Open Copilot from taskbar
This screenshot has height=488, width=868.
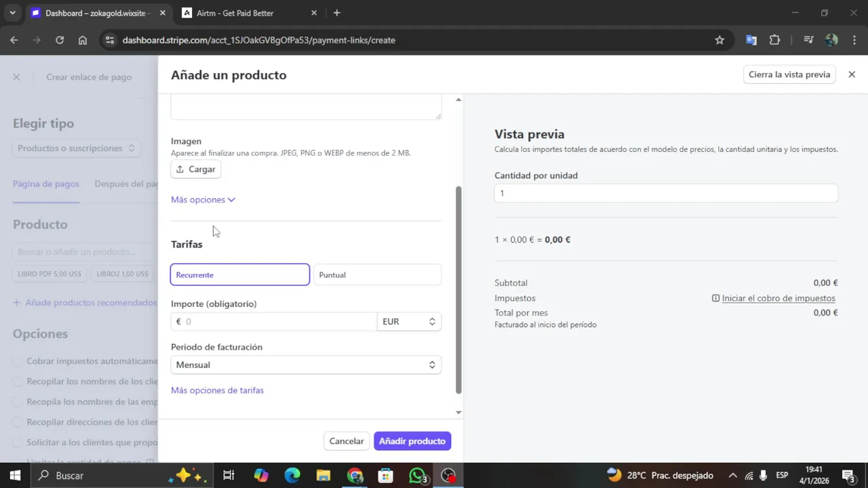tap(261, 476)
